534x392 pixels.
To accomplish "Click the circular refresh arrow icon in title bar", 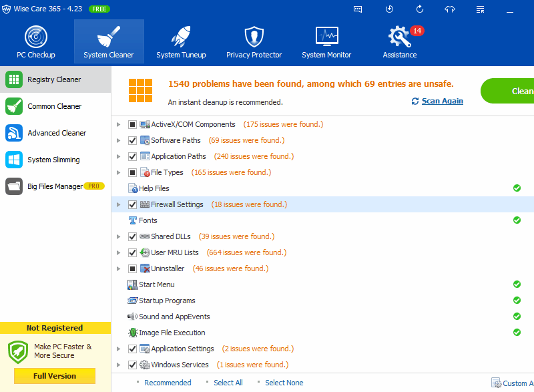I will pyautogui.click(x=420, y=9).
